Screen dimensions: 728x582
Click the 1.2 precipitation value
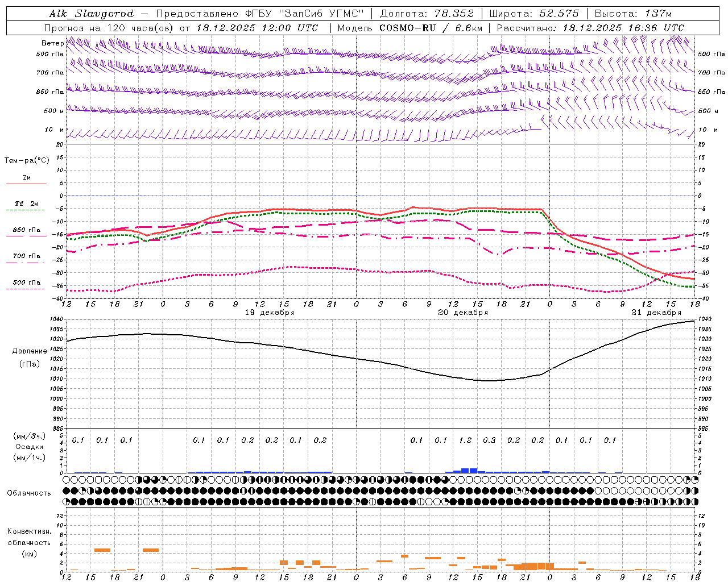465,440
